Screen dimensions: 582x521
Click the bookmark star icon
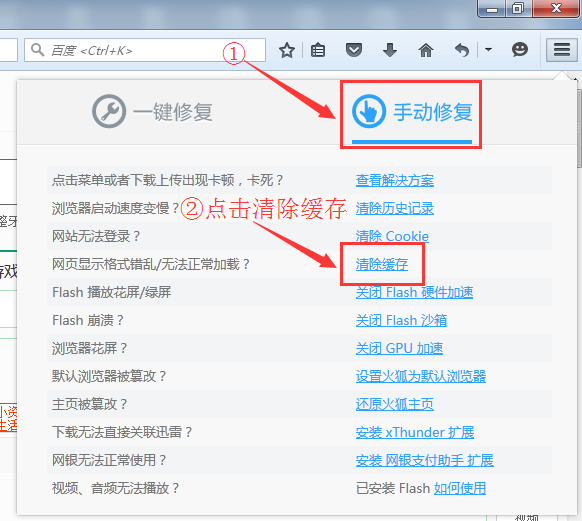coord(287,50)
